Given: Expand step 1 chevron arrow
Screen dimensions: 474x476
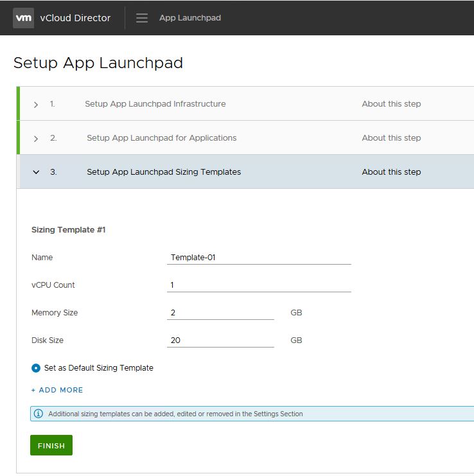Looking at the screenshot, I should (36, 104).
